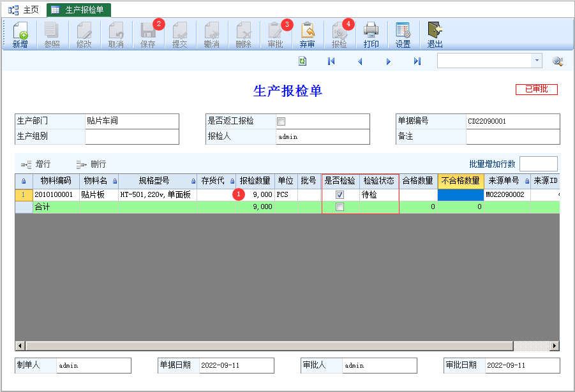The height and width of the screenshot is (392, 575).
Task: Click the refresh document icon
Action: [302, 61]
